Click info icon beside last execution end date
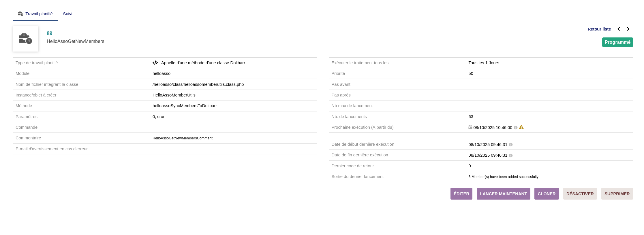644x235 pixels. click(x=511, y=156)
